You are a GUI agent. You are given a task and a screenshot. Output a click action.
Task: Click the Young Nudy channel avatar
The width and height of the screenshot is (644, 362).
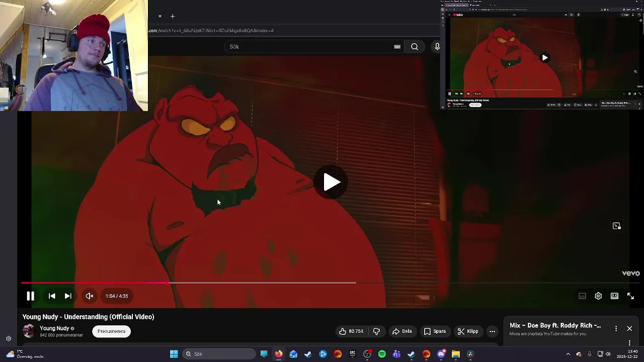coord(29,331)
